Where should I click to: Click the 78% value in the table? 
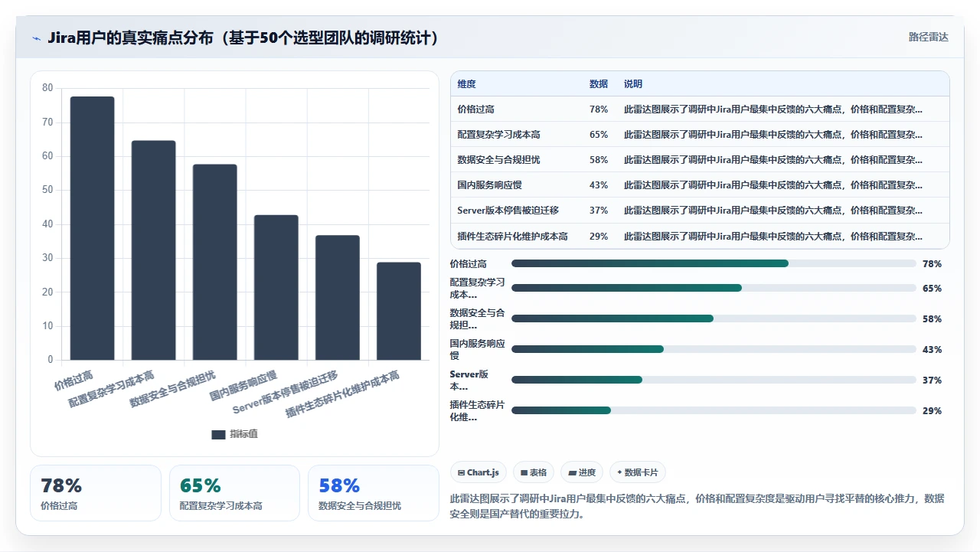pos(599,109)
